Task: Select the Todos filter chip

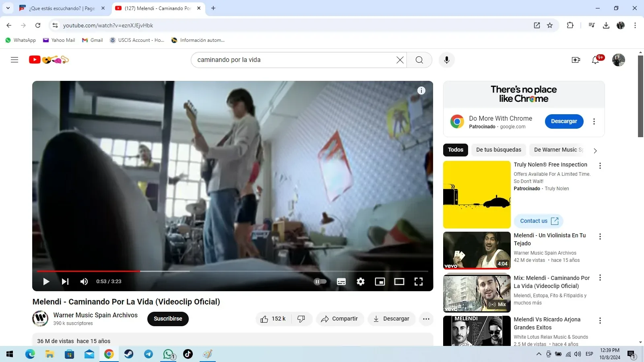Action: tap(456, 150)
